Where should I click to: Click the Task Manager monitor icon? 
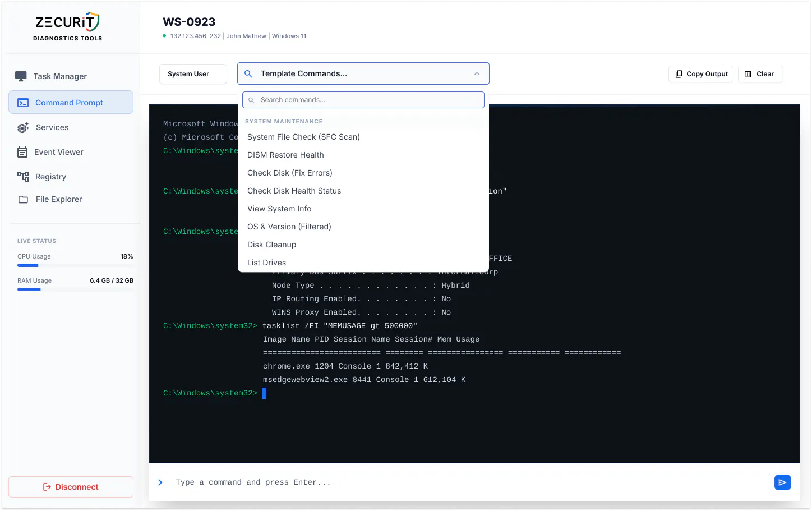(21, 76)
